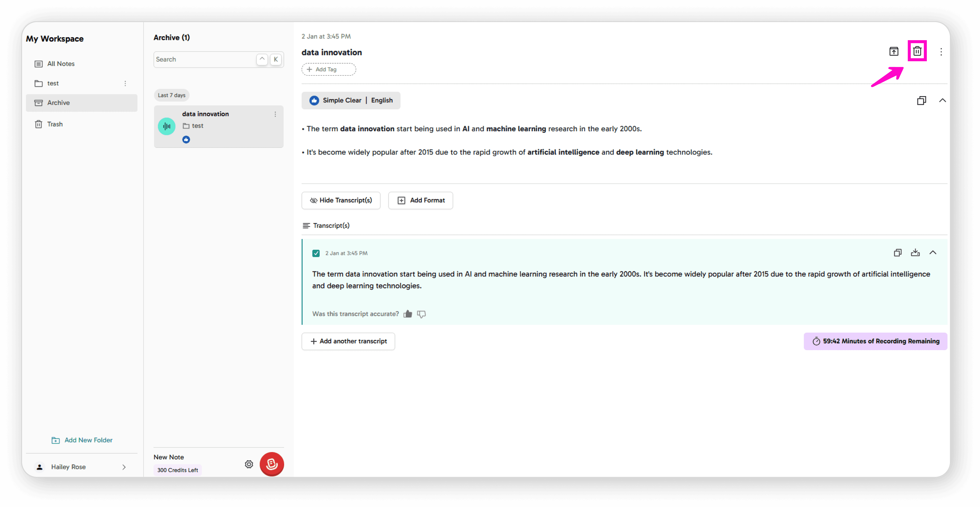Click the thumbs up transcript feedback

(407, 314)
